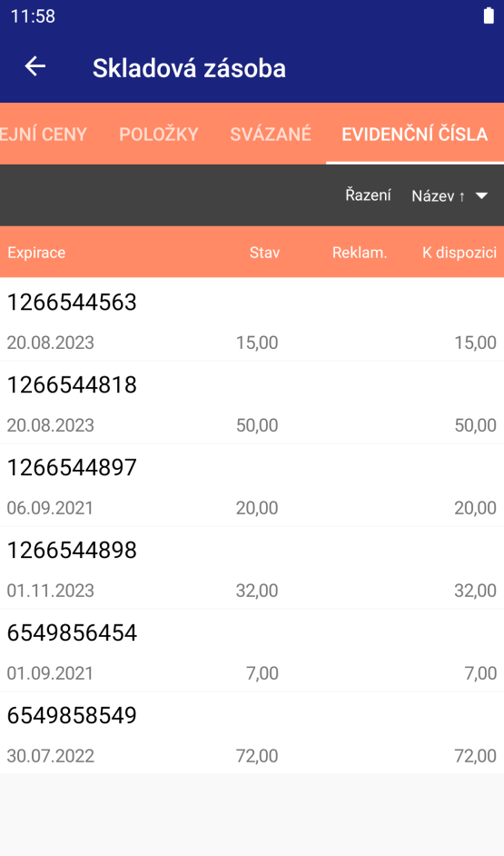Viewport: 504px width, 856px height.
Task: Switch to the POLOŽKY tab
Action: click(x=159, y=134)
